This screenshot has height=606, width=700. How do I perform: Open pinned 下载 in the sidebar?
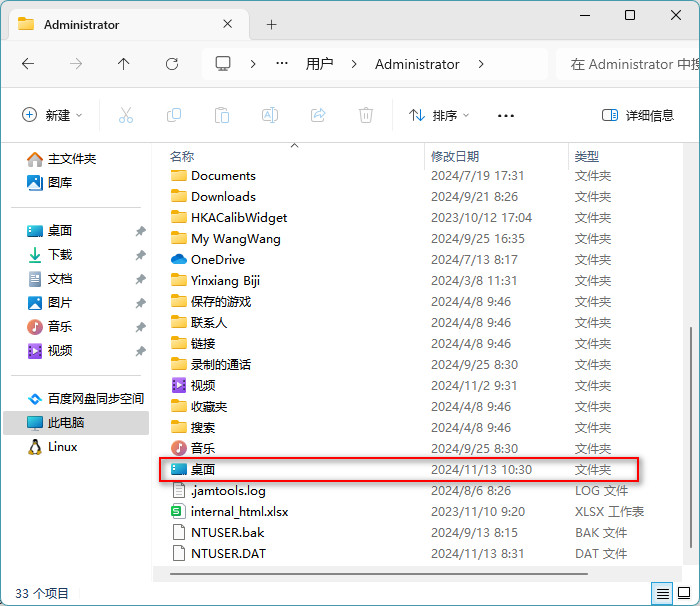pos(49,255)
